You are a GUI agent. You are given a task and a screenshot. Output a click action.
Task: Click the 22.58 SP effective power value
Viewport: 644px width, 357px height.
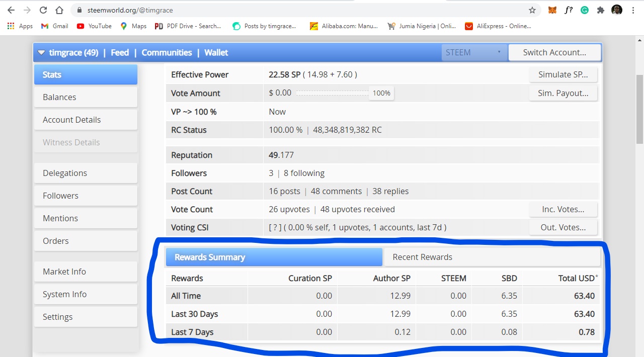coord(284,74)
